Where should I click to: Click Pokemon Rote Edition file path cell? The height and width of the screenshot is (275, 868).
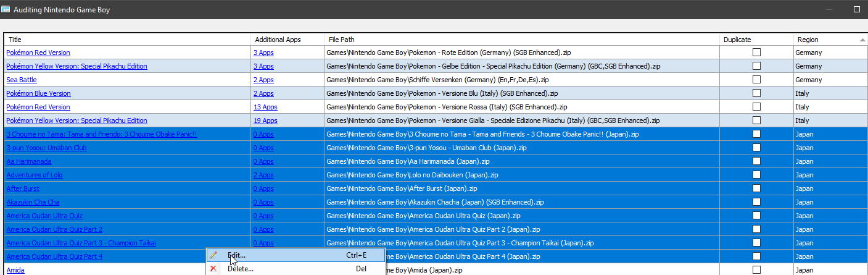[x=522, y=53]
